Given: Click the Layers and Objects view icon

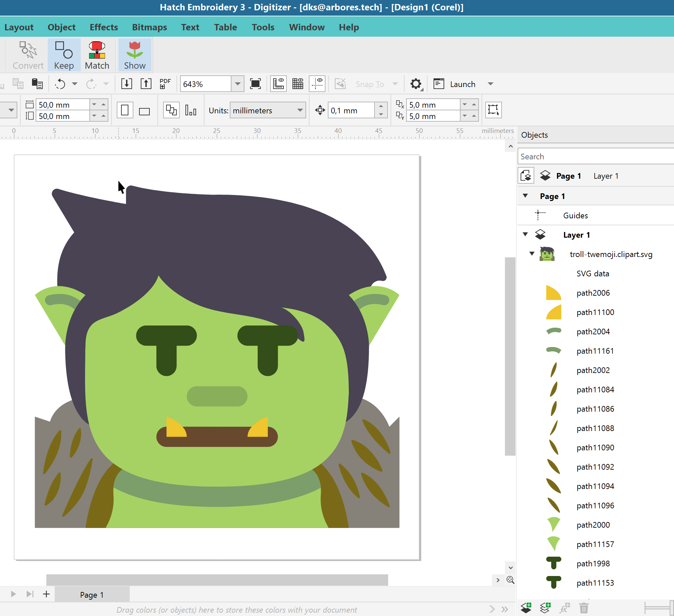Looking at the screenshot, I should [526, 175].
